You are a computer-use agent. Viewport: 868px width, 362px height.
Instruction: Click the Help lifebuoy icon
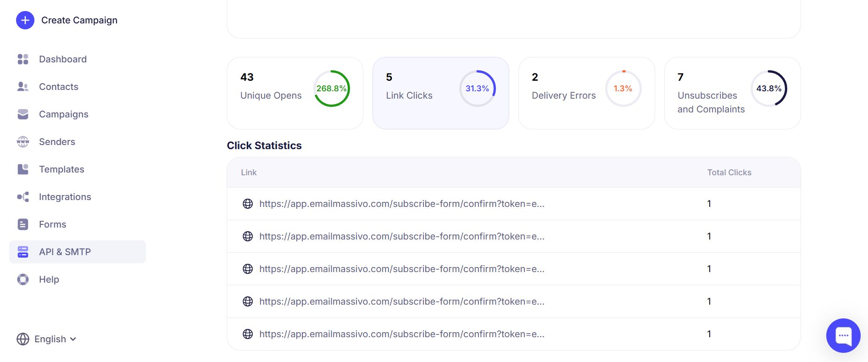point(23,279)
